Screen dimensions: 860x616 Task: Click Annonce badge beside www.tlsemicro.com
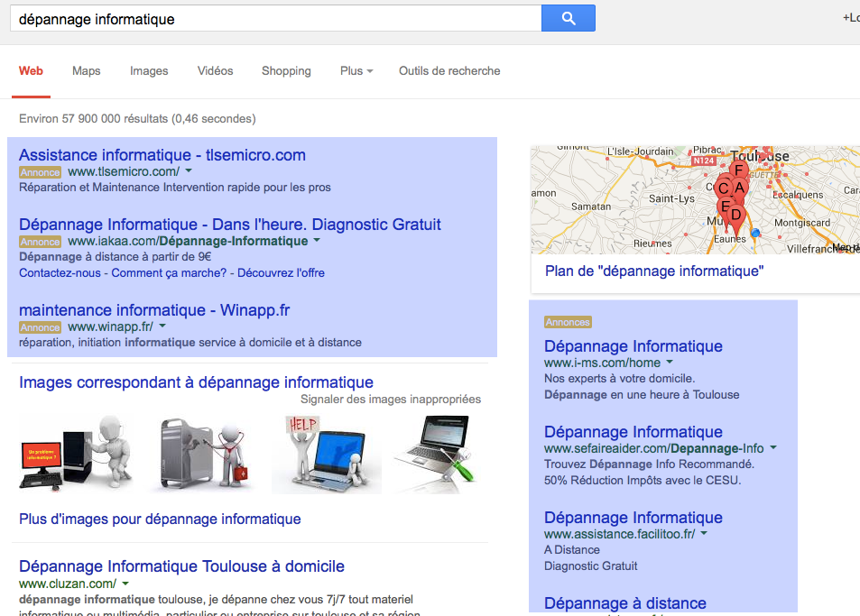click(40, 172)
